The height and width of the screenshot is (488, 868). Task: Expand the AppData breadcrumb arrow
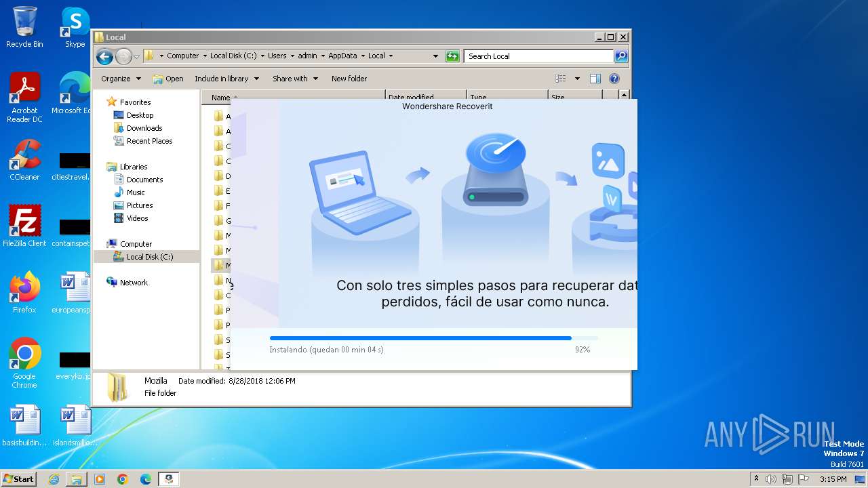pyautogui.click(x=363, y=56)
